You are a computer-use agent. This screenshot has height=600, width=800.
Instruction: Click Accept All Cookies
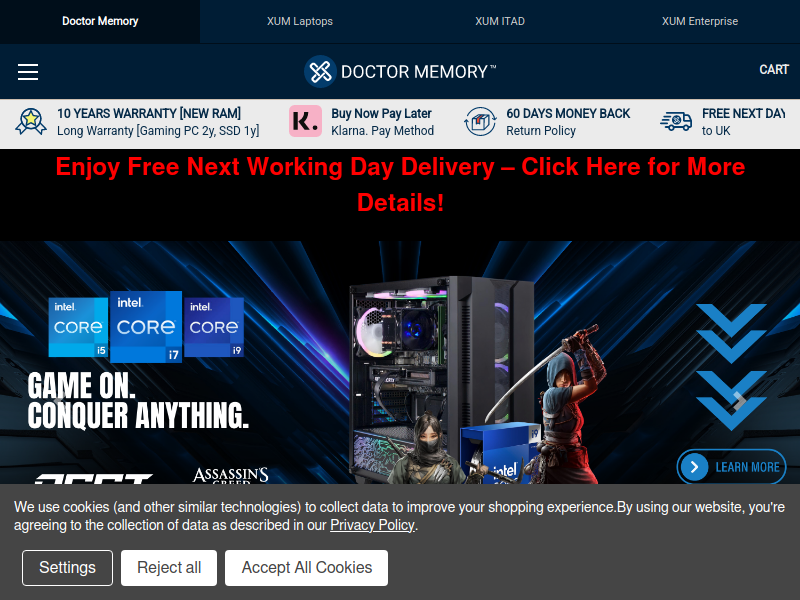[307, 568]
